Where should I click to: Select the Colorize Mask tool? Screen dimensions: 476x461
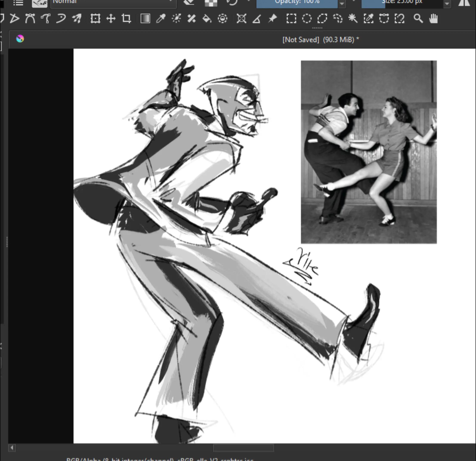point(176,19)
